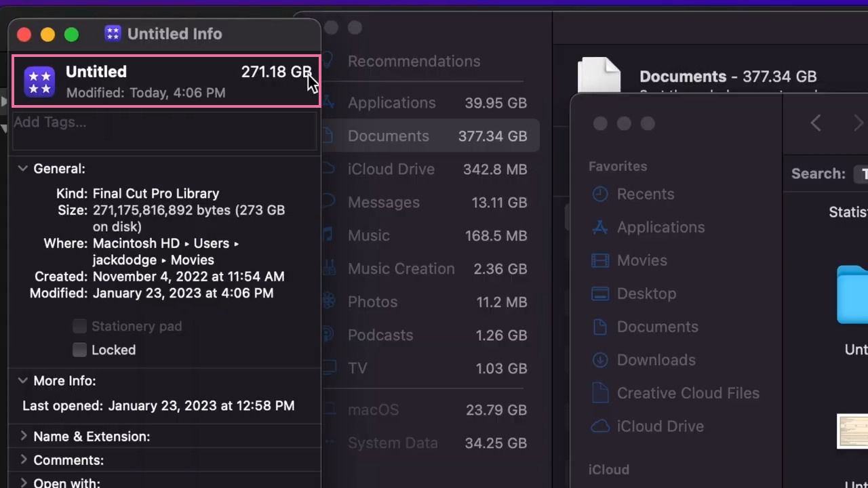Collapse the General section

coord(23,169)
